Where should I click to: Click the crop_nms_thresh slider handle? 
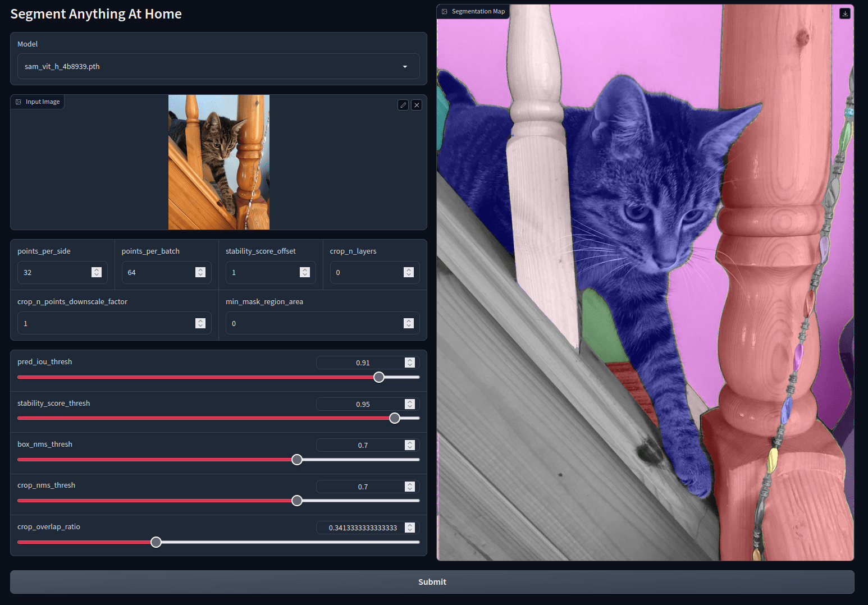click(x=297, y=501)
